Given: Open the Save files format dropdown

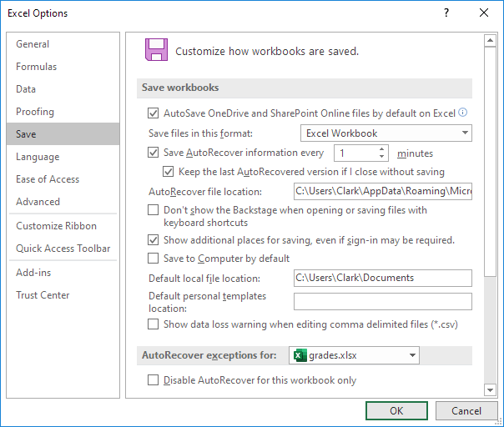Looking at the screenshot, I should (386, 133).
